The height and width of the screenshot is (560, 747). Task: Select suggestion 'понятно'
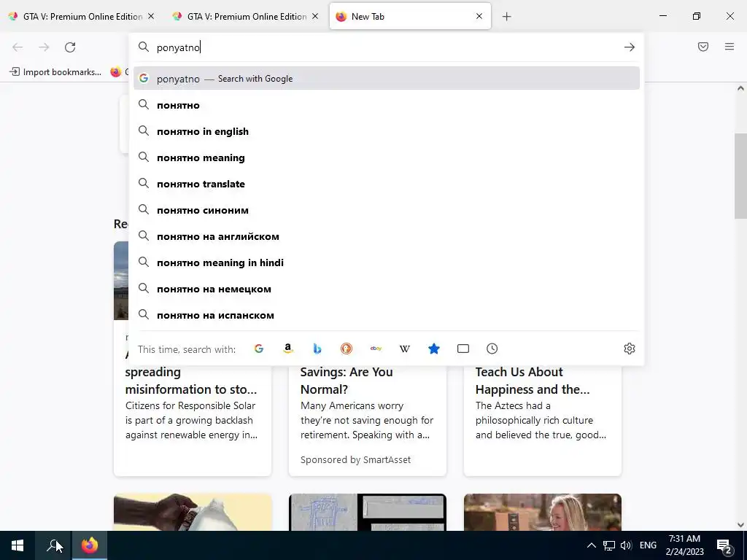(x=387, y=105)
